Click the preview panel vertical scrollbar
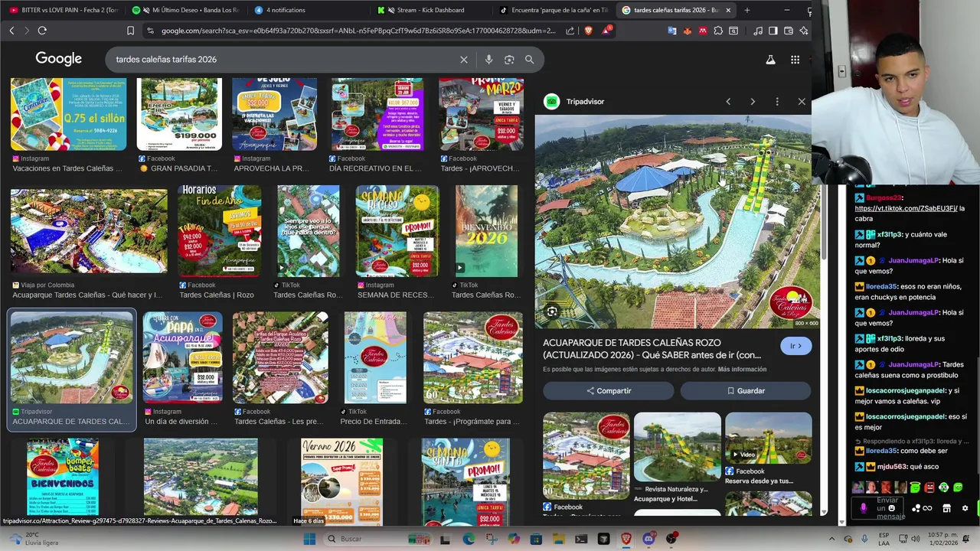The height and width of the screenshot is (551, 980). [x=824, y=184]
